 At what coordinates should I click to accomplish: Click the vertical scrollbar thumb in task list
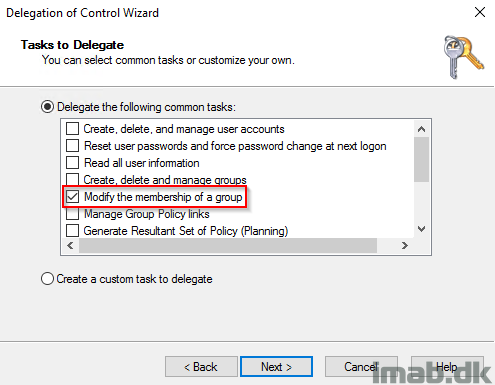point(421,159)
